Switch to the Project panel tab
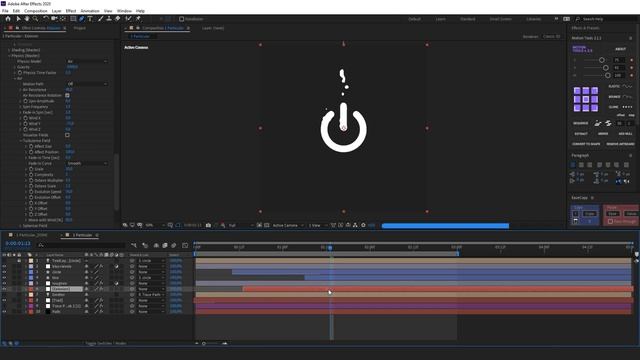 point(80,28)
